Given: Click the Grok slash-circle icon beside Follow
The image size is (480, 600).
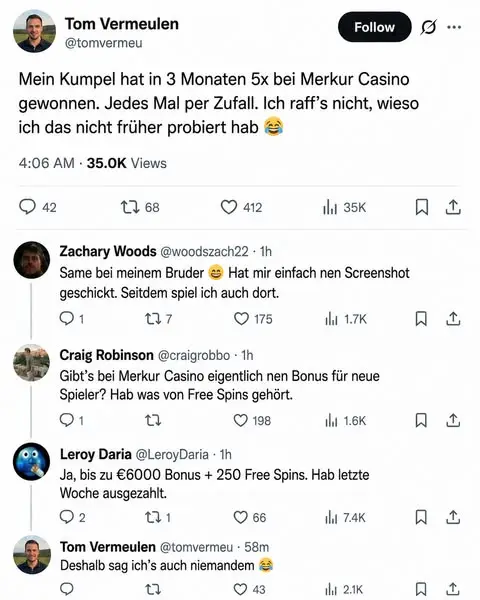Looking at the screenshot, I should (428, 27).
